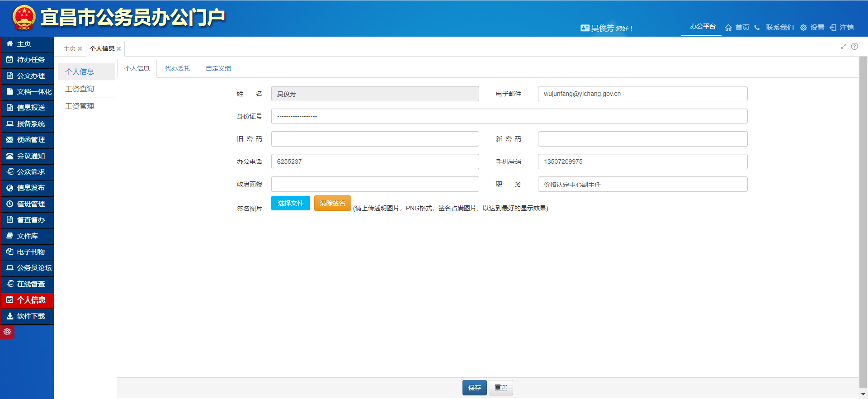Close the 主页 tab with its X

click(x=80, y=49)
